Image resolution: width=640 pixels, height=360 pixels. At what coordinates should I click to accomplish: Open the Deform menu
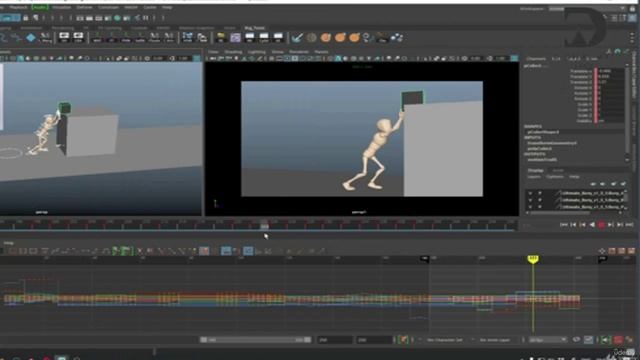[84, 7]
